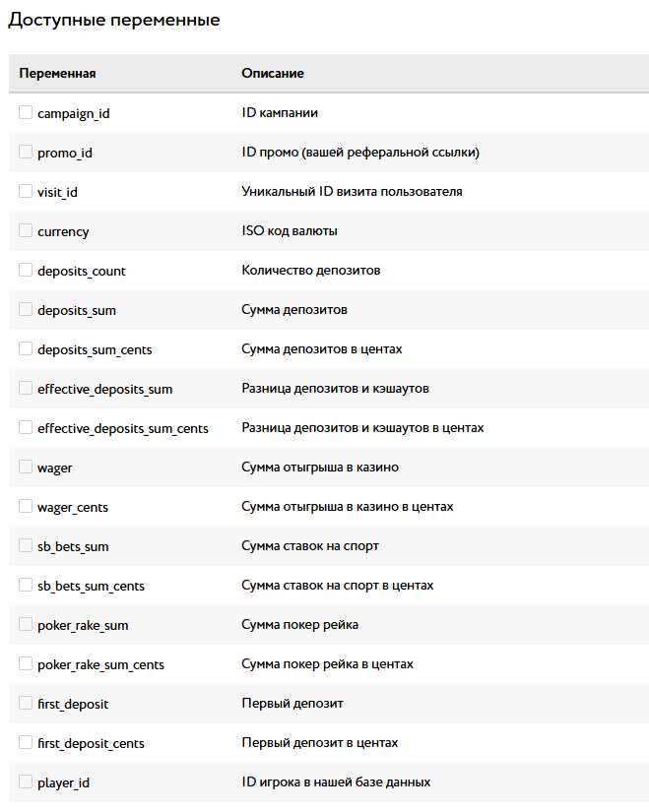Check the effective_deposits_sum_cents checkbox
The image size is (649, 812).
[26, 427]
